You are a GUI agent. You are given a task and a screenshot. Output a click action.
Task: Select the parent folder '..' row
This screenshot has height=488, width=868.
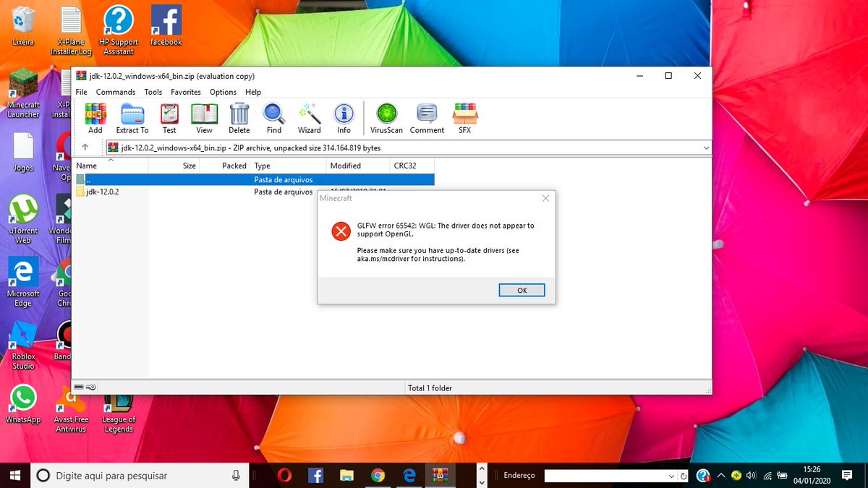pos(254,179)
